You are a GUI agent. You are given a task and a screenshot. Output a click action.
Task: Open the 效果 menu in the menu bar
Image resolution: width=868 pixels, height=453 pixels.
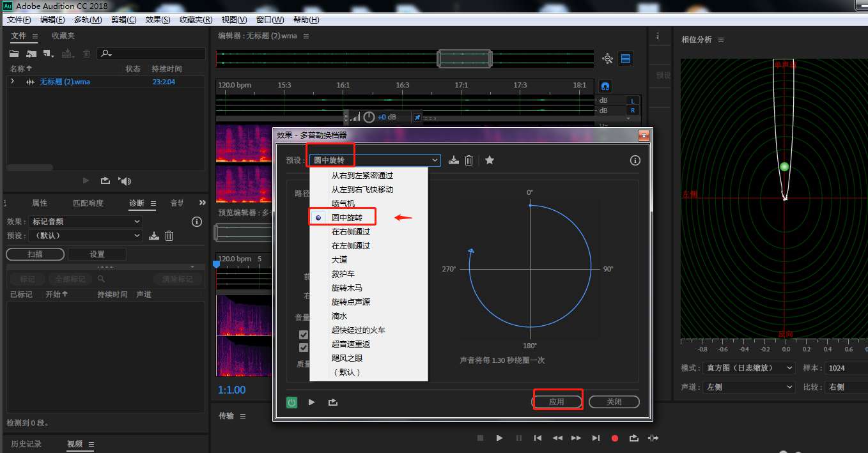157,20
